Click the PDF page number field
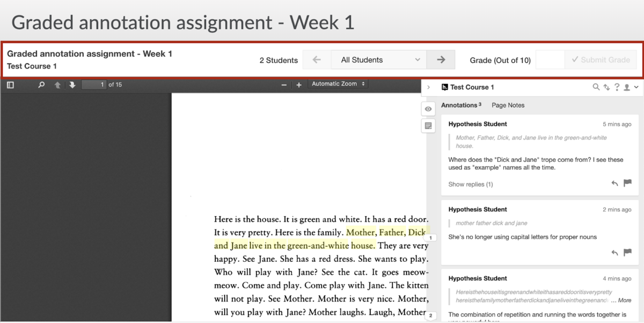The height and width of the screenshot is (323, 644). [94, 85]
